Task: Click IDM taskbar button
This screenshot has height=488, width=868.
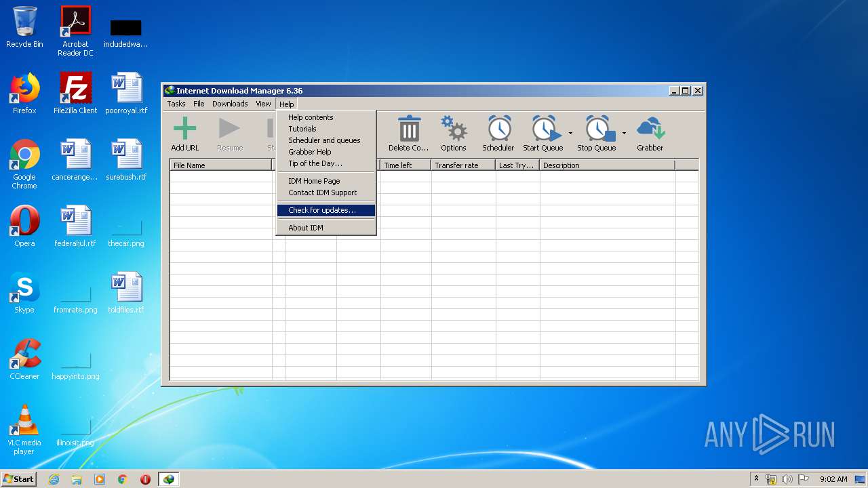Action: (168, 479)
